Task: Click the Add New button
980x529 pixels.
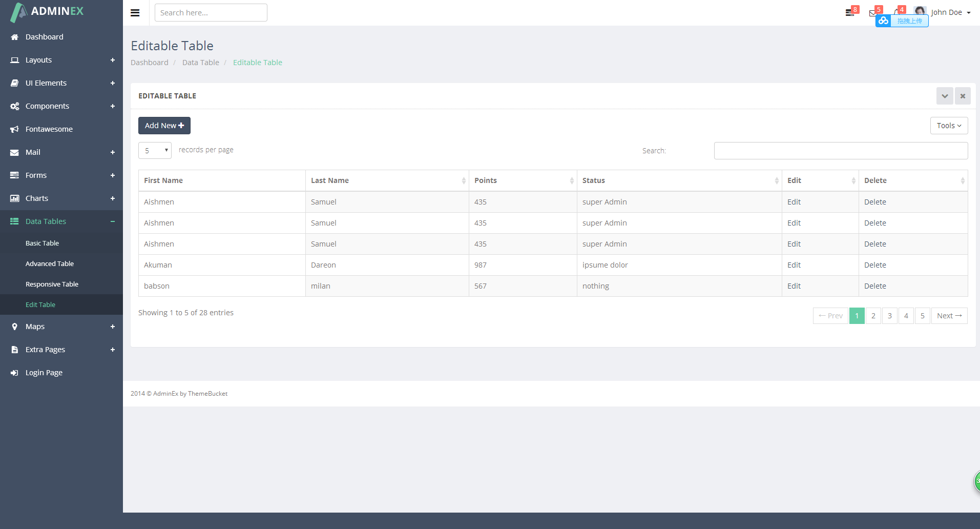Action: (x=164, y=126)
